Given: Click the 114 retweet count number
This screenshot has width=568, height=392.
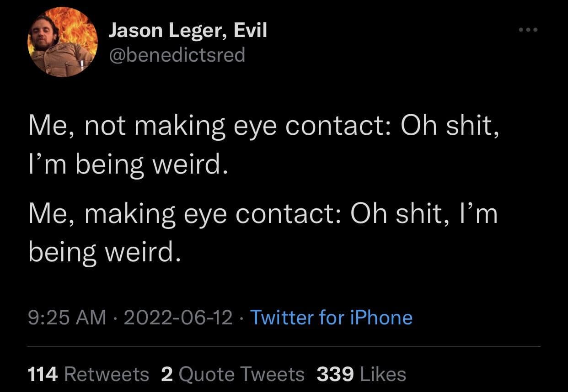Looking at the screenshot, I should pyautogui.click(x=43, y=375).
